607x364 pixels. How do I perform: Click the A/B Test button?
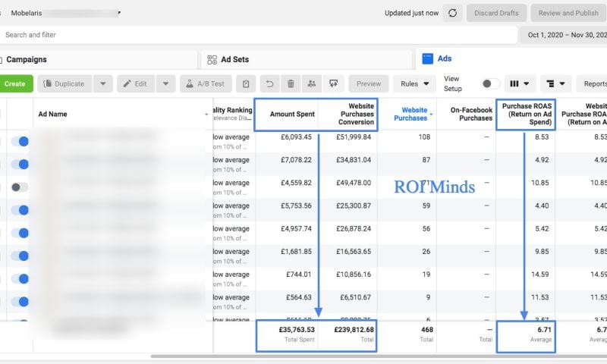coord(203,83)
